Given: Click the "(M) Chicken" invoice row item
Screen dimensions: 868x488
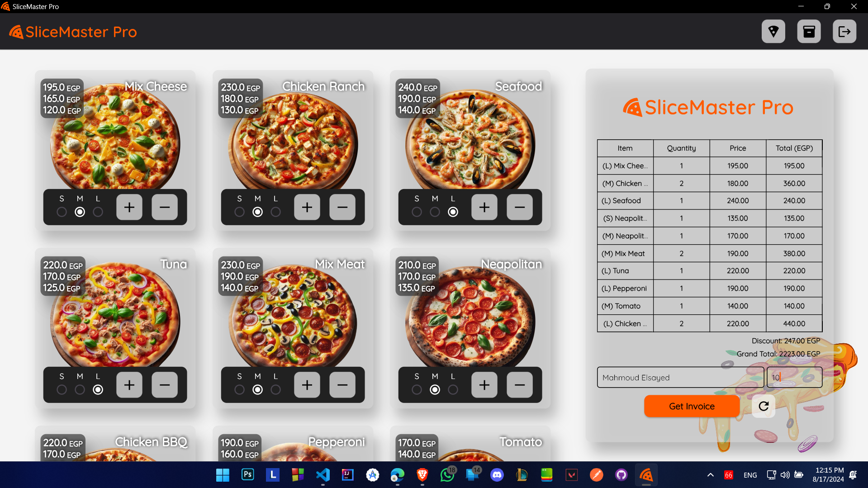Looking at the screenshot, I should pyautogui.click(x=625, y=184).
